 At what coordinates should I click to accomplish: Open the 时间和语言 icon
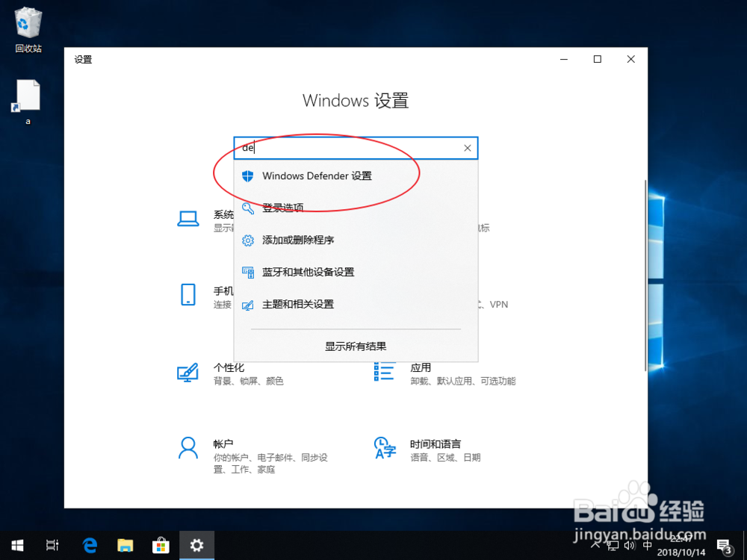click(x=385, y=447)
